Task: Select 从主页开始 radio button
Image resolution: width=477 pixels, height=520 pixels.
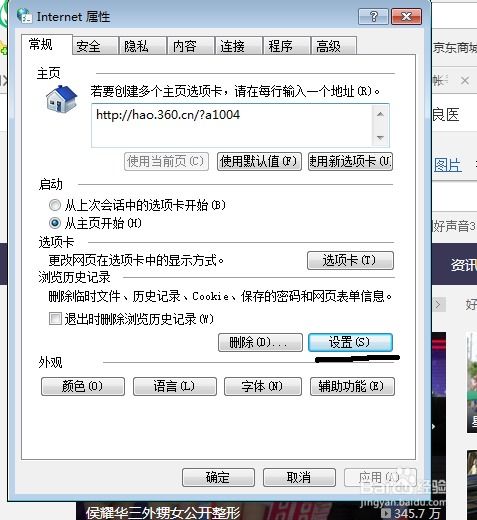Action: click(55, 223)
